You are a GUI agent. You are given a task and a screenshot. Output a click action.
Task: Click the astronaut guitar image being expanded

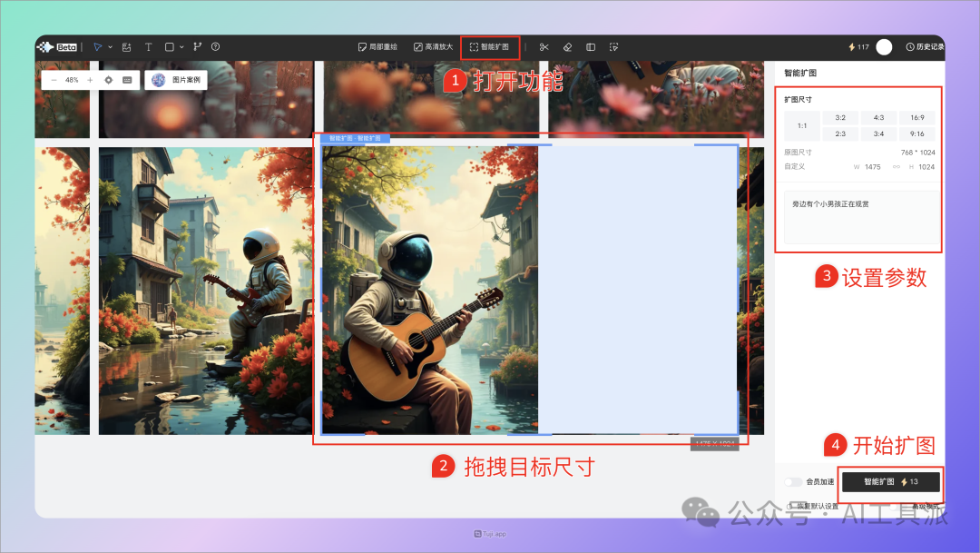[430, 291]
